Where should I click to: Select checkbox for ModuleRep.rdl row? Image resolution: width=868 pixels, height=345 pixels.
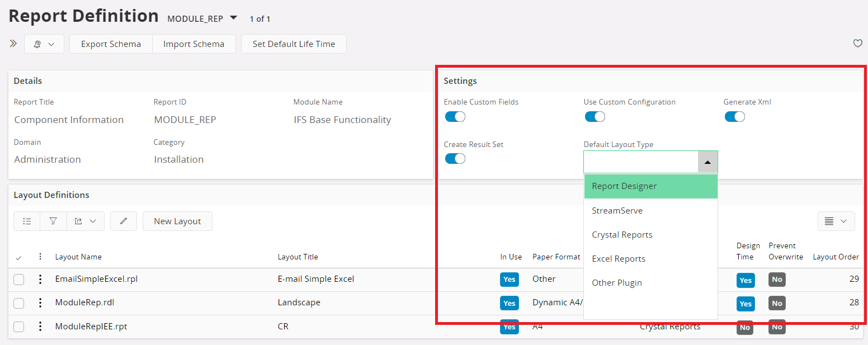point(19,303)
